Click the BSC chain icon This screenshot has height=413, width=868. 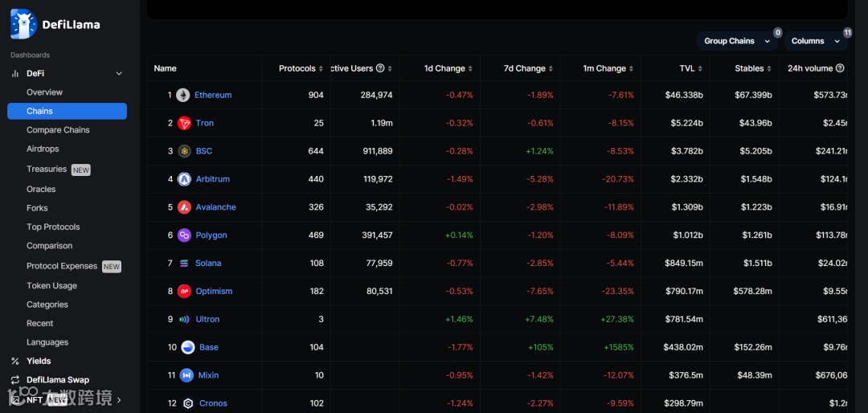click(184, 151)
